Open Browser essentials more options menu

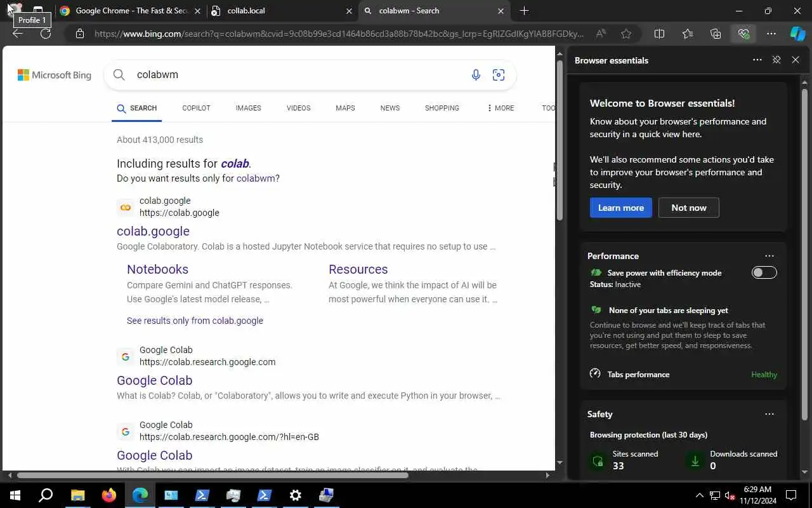coord(757,60)
